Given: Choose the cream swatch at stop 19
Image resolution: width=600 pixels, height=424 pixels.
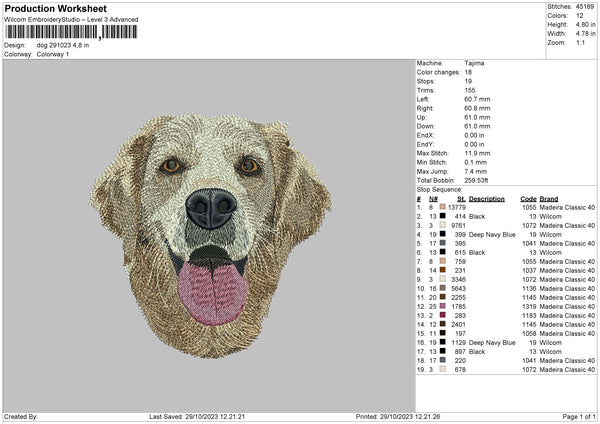Looking at the screenshot, I should 445,370.
